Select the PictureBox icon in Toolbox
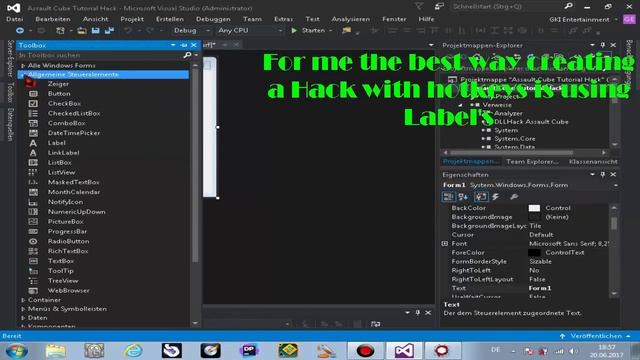Image resolution: width=640 pixels, height=360 pixels. click(x=33, y=222)
